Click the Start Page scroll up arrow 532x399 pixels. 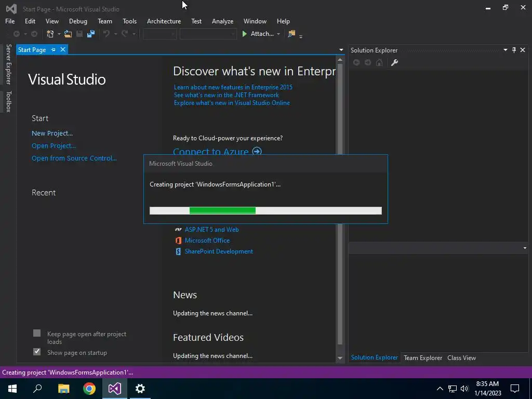(x=340, y=60)
